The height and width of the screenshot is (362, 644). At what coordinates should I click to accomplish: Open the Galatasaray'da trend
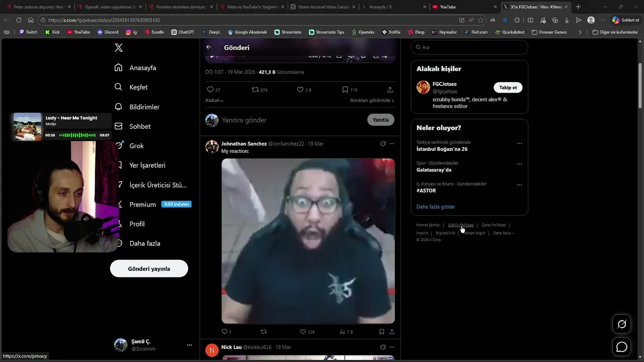tap(434, 170)
